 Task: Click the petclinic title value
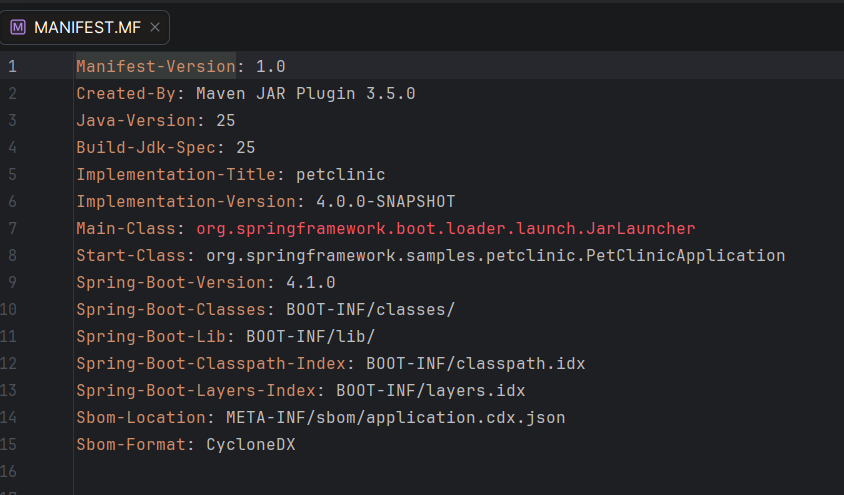point(341,174)
